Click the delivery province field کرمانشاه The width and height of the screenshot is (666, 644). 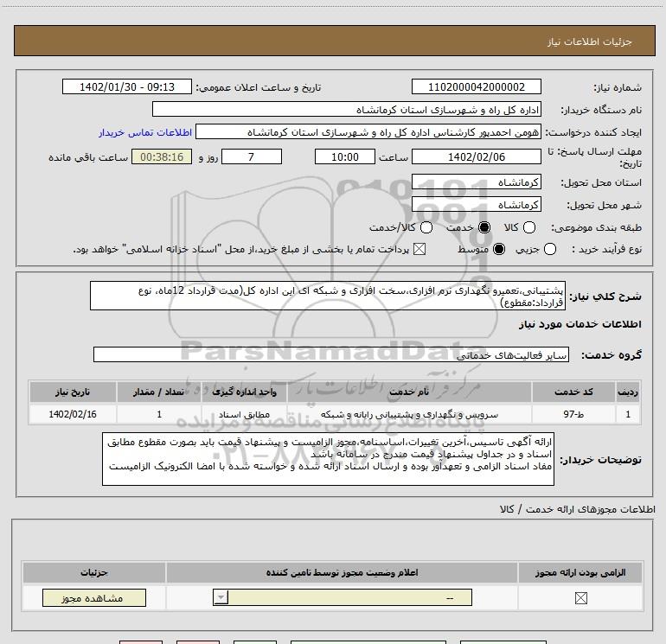[476, 182]
